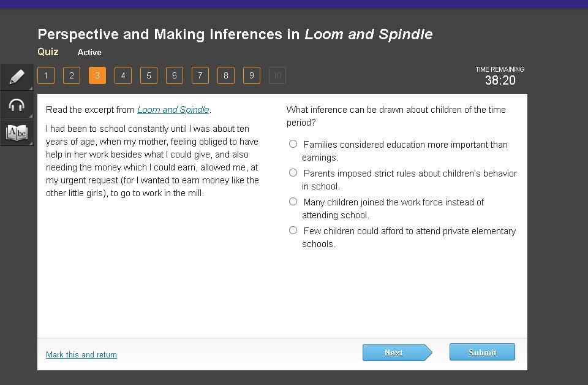Viewport: 588px width, 385px height.
Task: Click the time remaining countdown
Action: click(500, 80)
